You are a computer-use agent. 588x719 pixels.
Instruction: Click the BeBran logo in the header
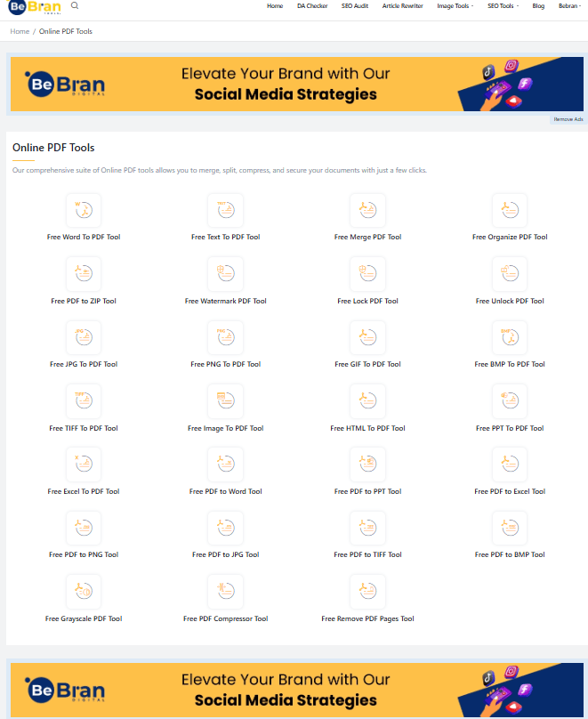click(x=35, y=6)
